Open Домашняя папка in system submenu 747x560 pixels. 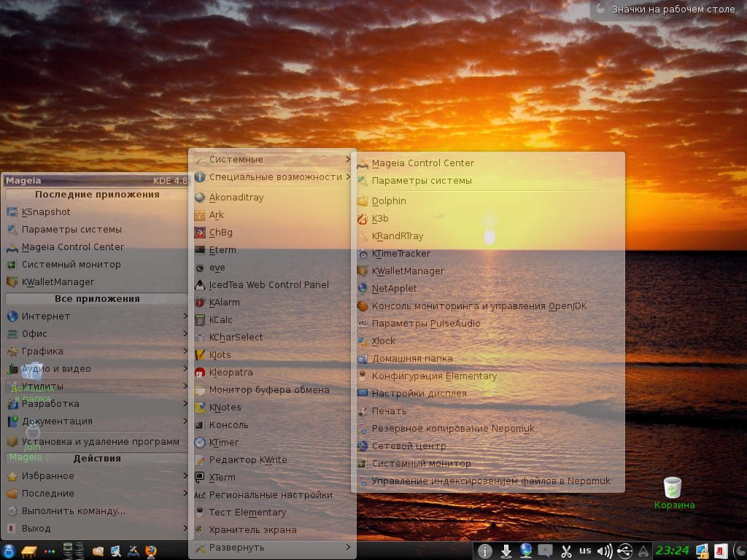tap(488, 359)
